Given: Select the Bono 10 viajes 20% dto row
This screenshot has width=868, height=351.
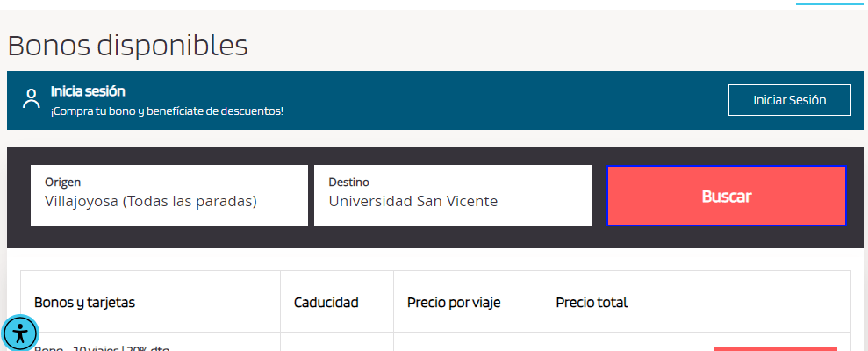Looking at the screenshot, I should pos(102,347).
